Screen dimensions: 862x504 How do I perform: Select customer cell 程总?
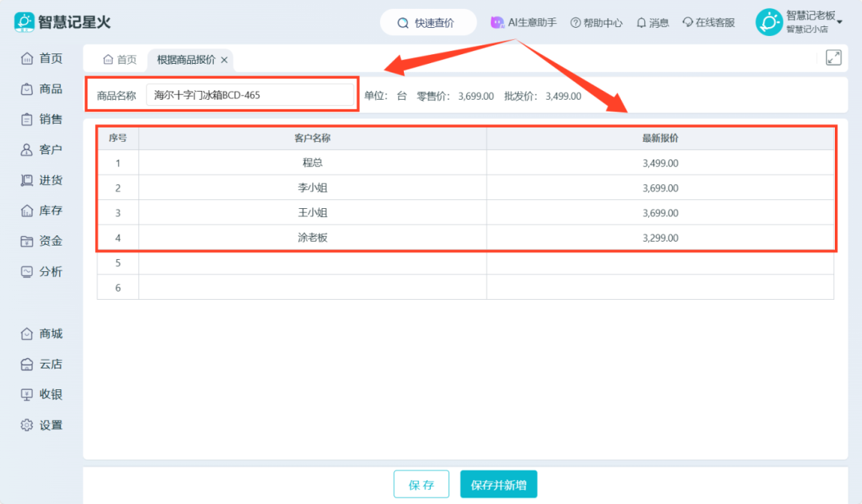click(x=312, y=163)
